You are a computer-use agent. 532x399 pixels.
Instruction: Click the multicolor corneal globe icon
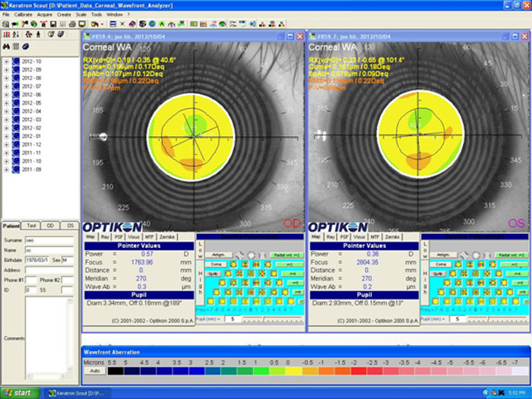click(x=34, y=24)
